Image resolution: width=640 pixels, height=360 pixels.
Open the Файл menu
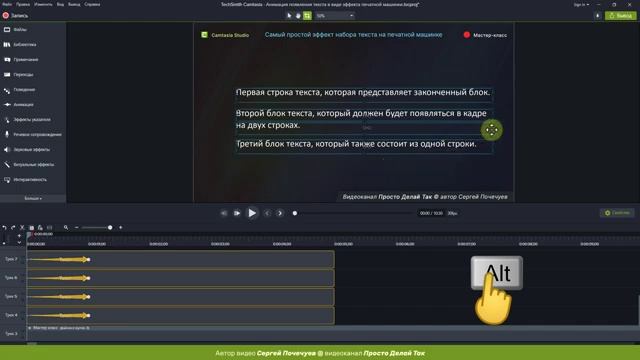point(7,4)
